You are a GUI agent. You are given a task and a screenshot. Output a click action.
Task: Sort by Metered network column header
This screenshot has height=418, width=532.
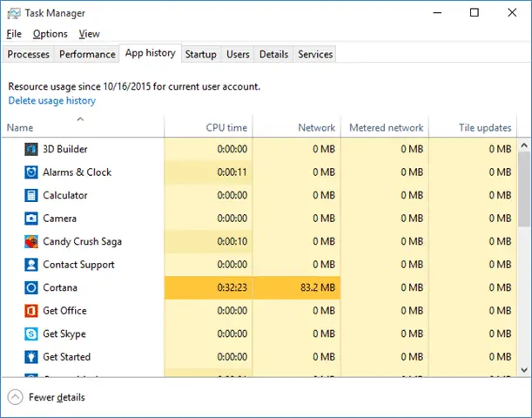[x=385, y=126]
